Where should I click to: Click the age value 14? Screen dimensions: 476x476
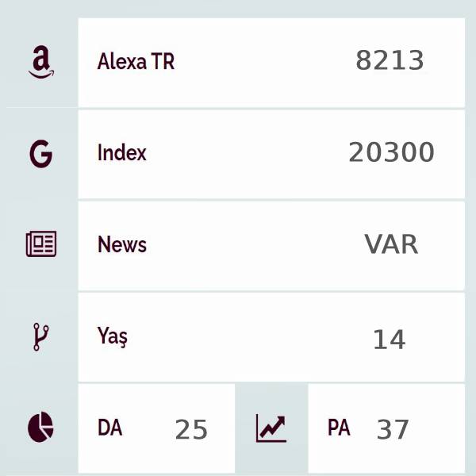point(390,340)
